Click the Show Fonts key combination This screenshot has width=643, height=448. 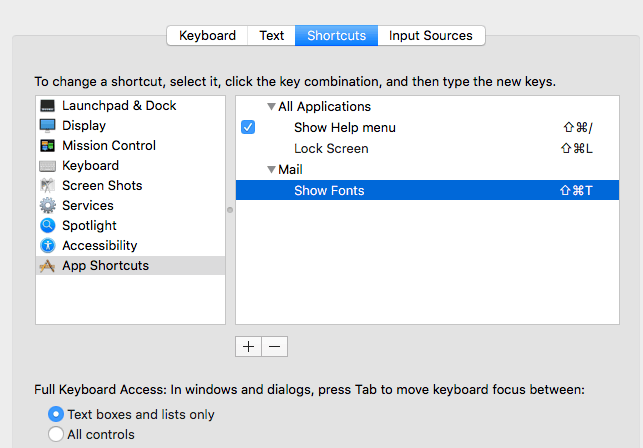[578, 190]
